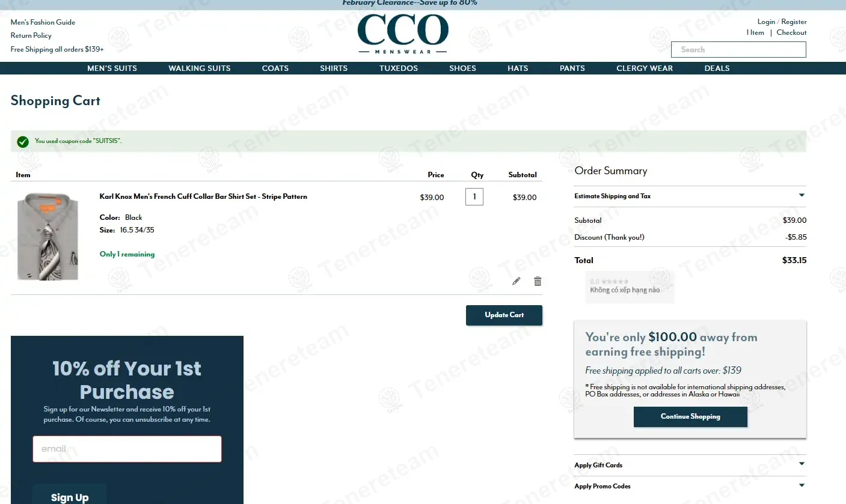The height and width of the screenshot is (504, 846).
Task: Expand the Apply Promo Codes section
Action: [x=690, y=486]
